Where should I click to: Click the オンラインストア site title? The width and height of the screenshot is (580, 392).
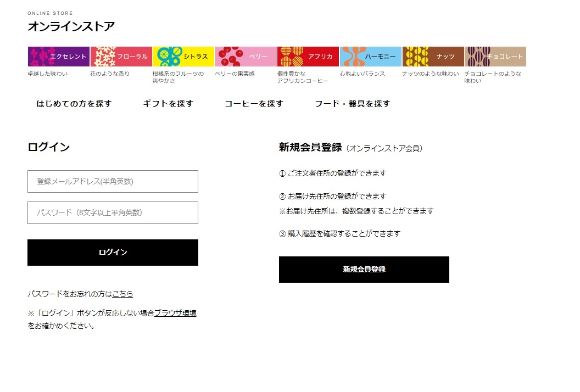tap(71, 26)
